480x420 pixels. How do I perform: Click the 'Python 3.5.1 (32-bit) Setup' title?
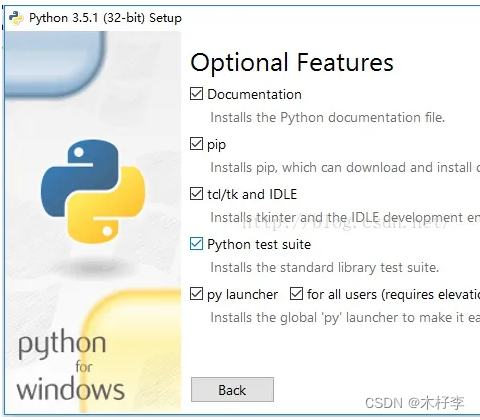(105, 18)
